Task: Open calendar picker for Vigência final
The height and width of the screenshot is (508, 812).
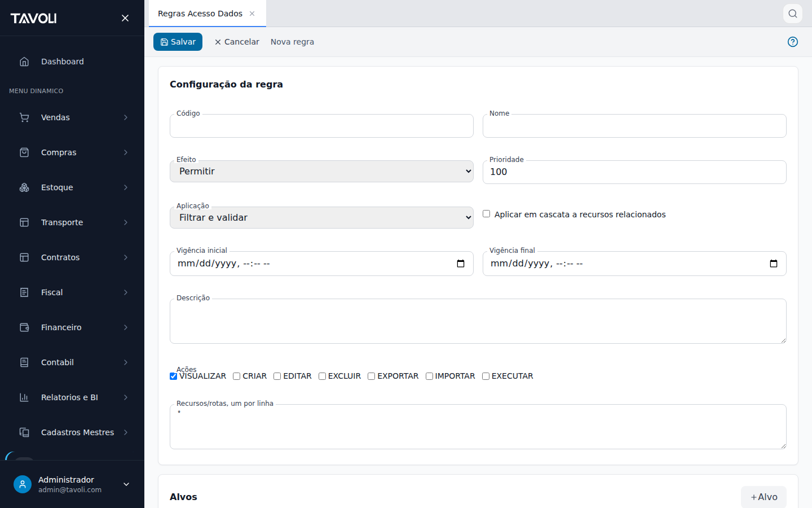Action: [x=774, y=264]
